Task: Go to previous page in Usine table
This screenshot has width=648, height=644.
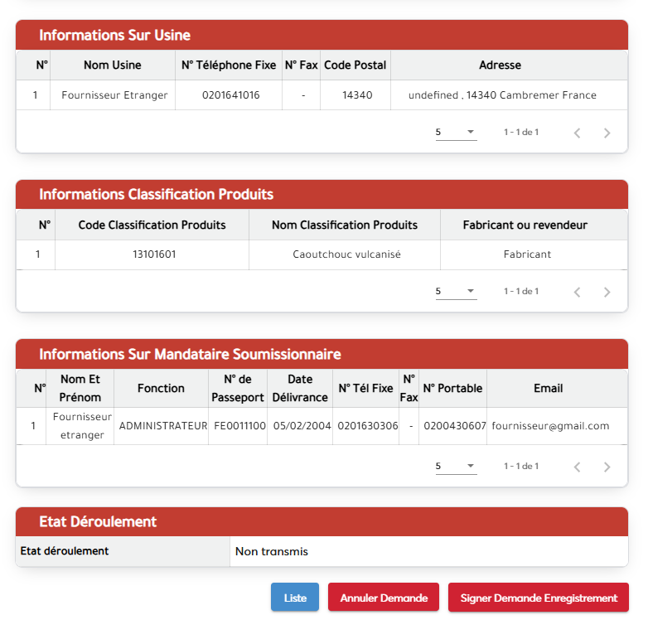Action: 577,133
